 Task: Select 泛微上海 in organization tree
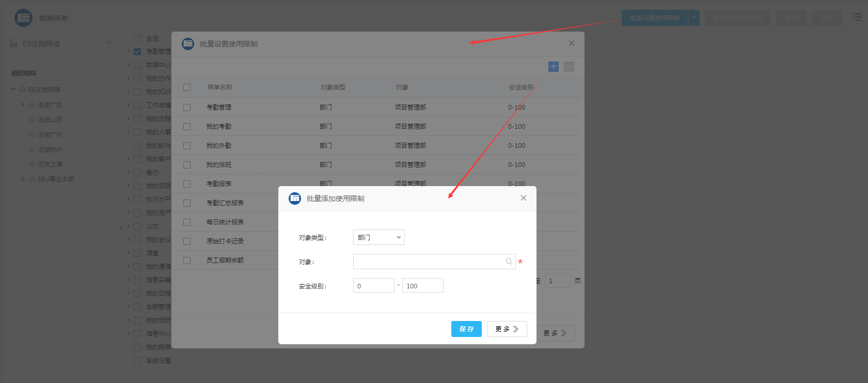[x=50, y=164]
